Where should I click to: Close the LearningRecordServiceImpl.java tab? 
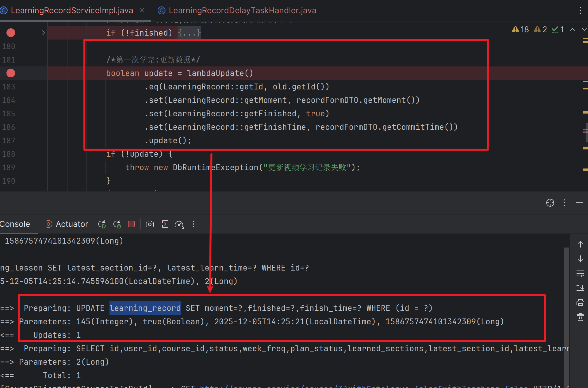coord(142,11)
